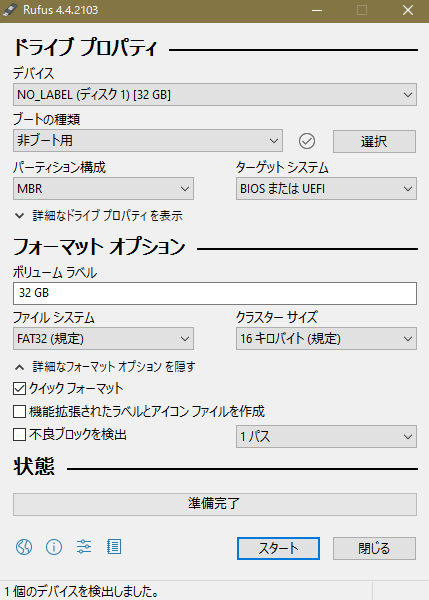Click the ボリューム ラベル text field
429x600 pixels.
215,293
